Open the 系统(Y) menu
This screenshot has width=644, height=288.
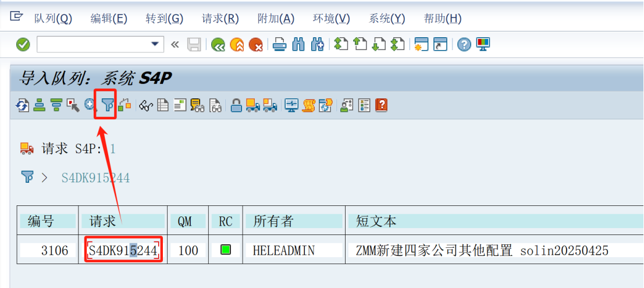pyautogui.click(x=387, y=19)
